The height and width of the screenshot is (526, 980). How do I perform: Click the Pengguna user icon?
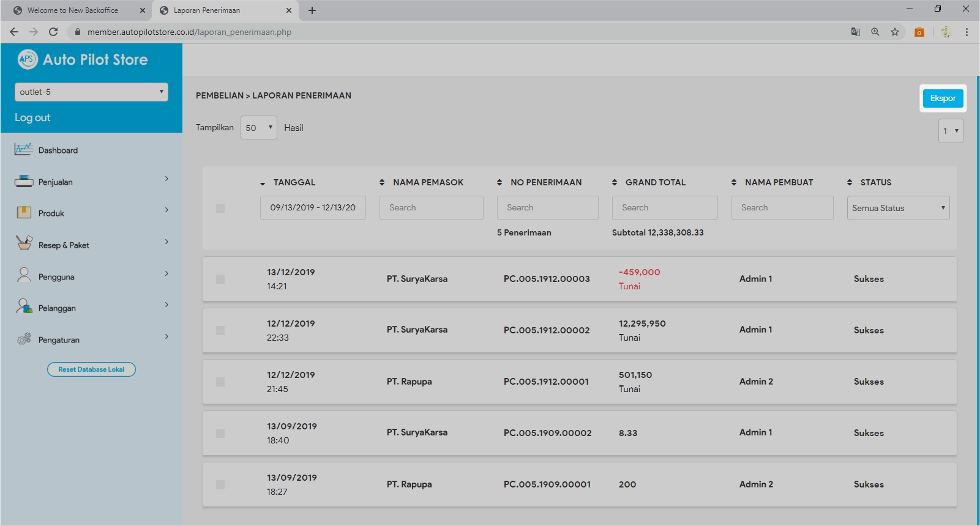(24, 276)
